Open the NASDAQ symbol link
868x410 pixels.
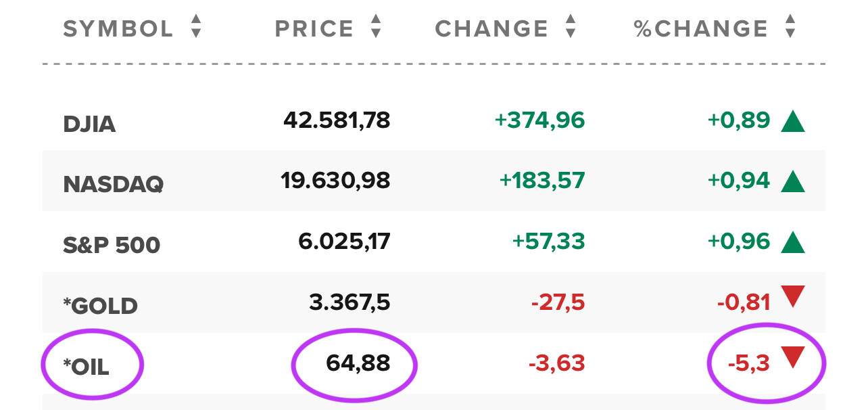(x=113, y=185)
